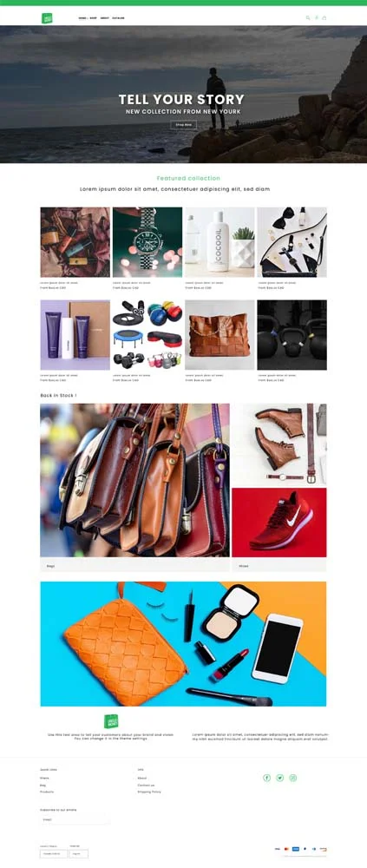Select the About item in the top navigation
Image resolution: width=367 pixels, height=868 pixels.
(105, 18)
